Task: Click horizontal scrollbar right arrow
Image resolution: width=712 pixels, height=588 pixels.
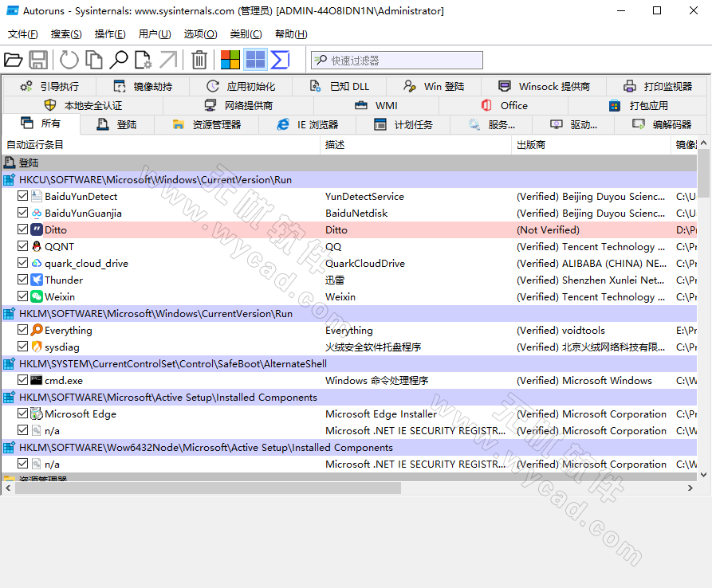Action: pyautogui.click(x=690, y=488)
